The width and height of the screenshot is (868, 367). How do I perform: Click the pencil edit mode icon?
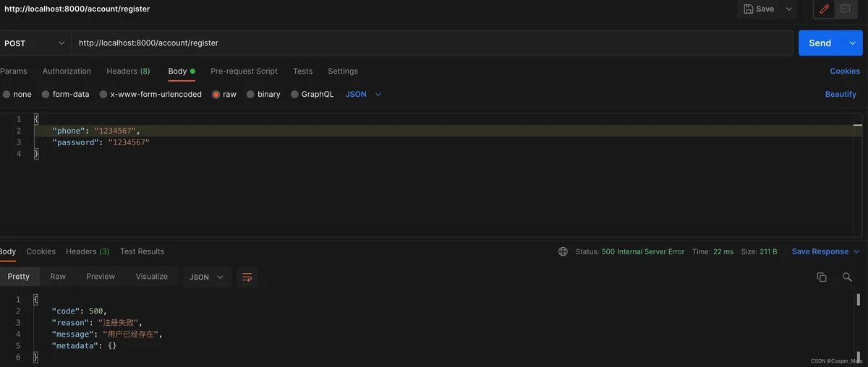click(824, 9)
